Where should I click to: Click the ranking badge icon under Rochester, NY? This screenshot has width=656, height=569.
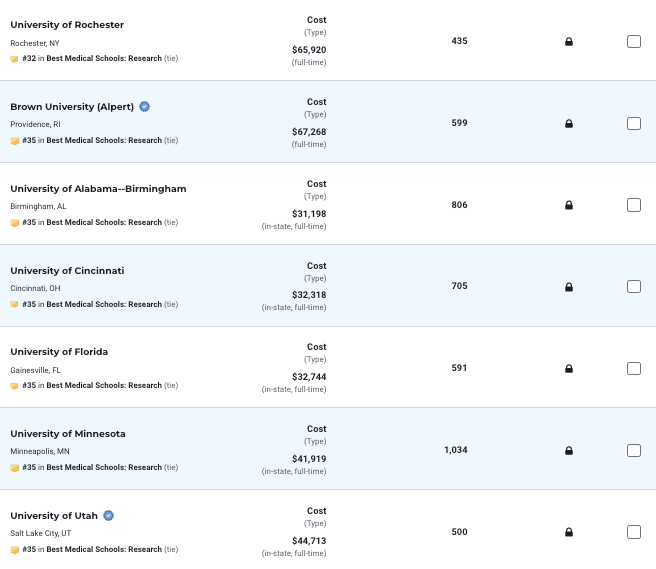(x=14, y=59)
